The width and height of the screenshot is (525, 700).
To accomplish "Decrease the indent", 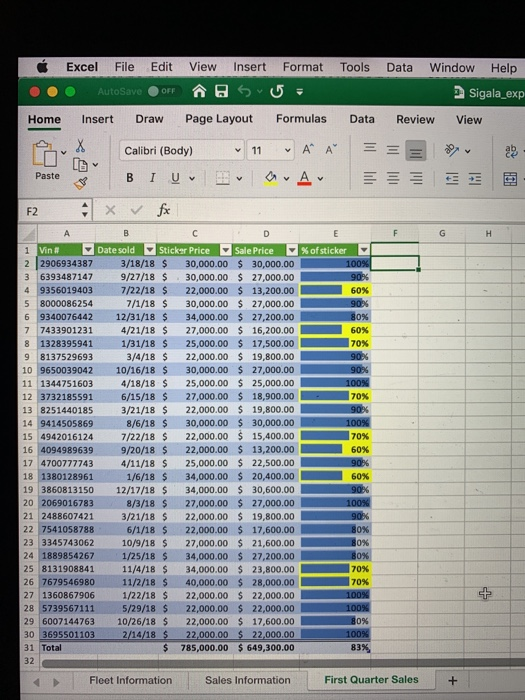I will (x=452, y=179).
